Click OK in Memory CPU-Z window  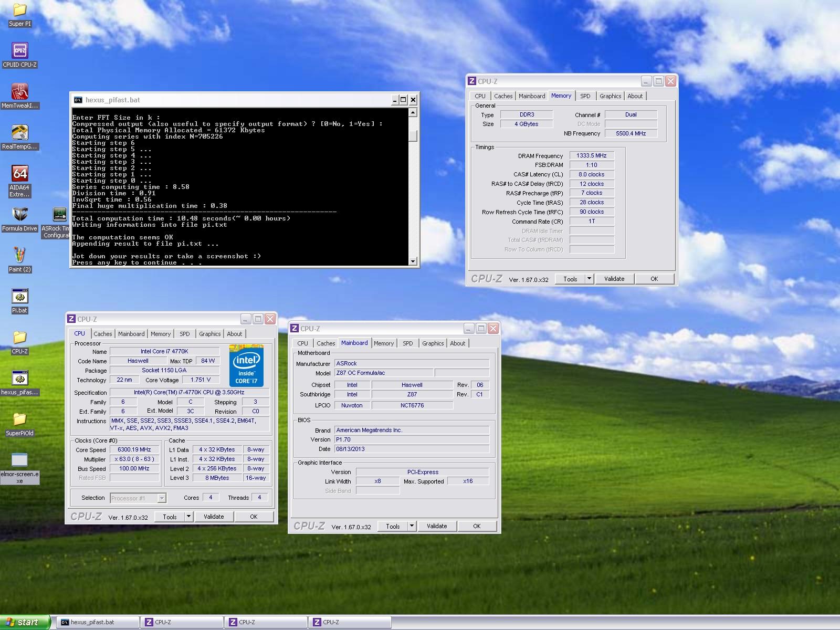click(x=654, y=279)
